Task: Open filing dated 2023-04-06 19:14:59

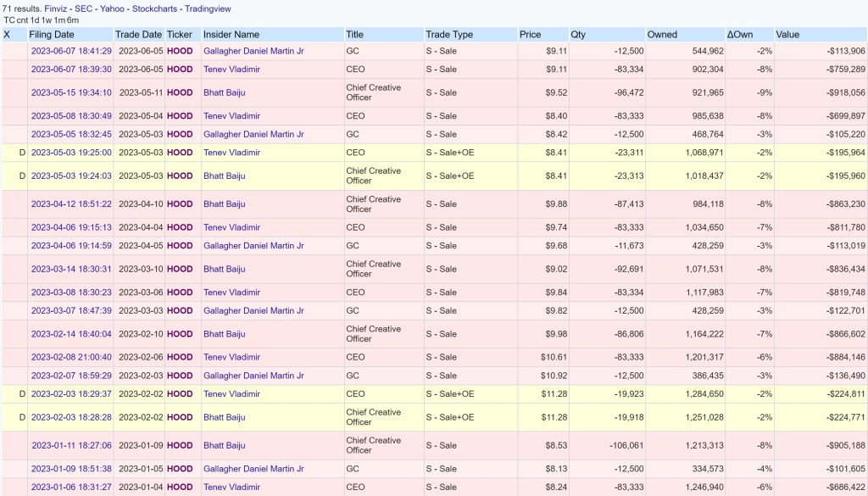Action: [71, 245]
